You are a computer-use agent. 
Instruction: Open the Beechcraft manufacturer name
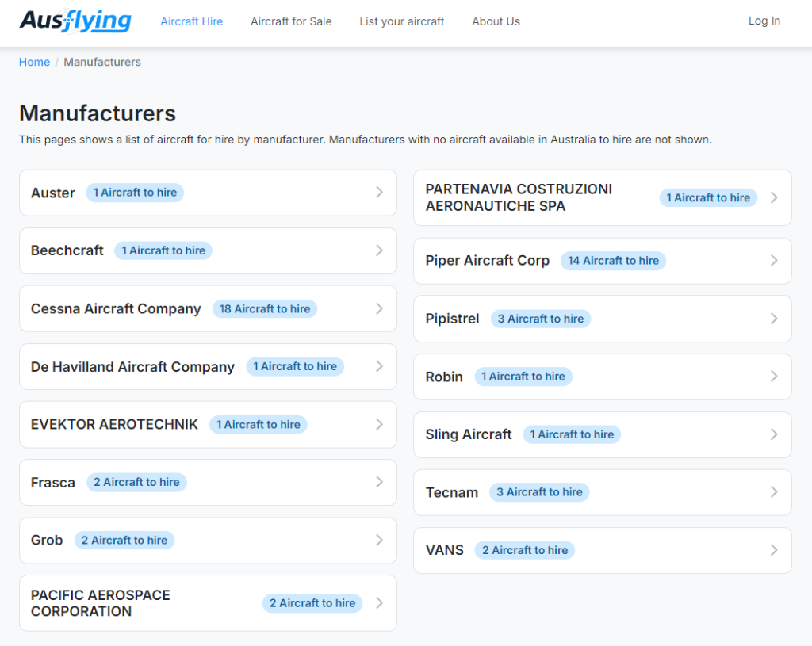[67, 250]
